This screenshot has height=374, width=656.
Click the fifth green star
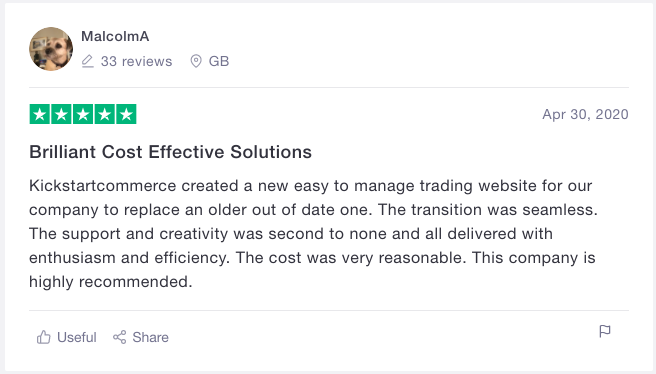point(126,114)
